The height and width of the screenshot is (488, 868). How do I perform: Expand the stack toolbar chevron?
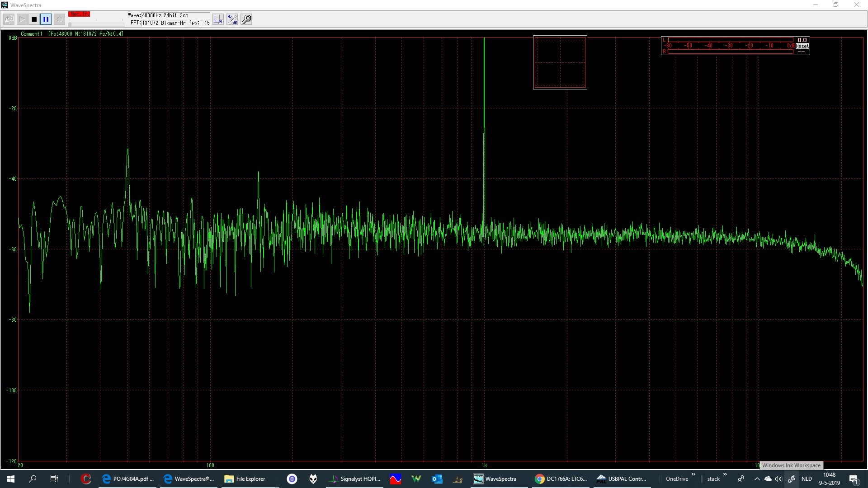click(x=725, y=474)
